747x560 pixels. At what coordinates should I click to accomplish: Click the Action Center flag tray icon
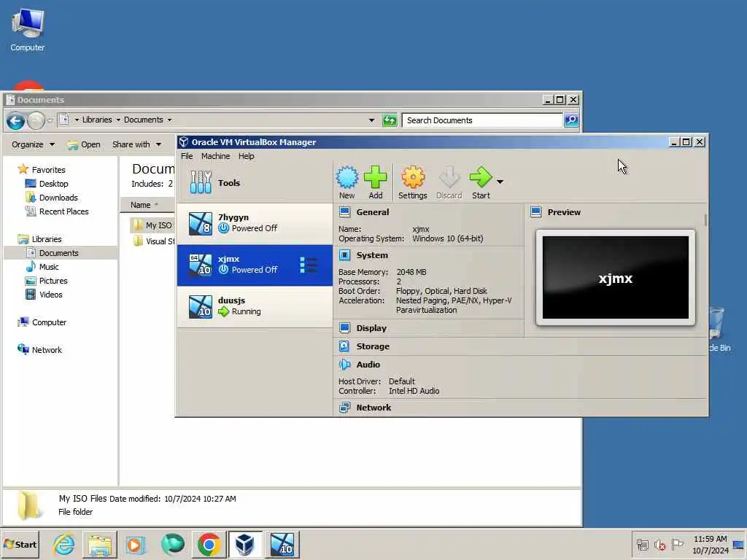[677, 544]
